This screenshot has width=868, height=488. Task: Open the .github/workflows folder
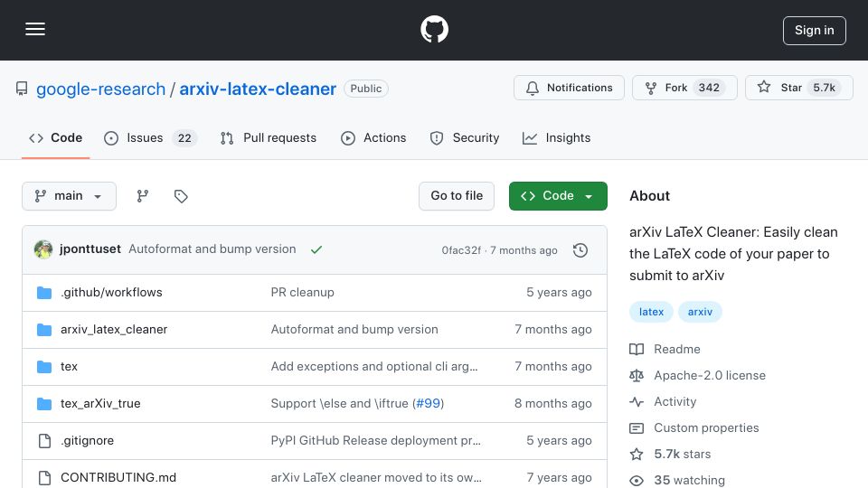(x=111, y=292)
